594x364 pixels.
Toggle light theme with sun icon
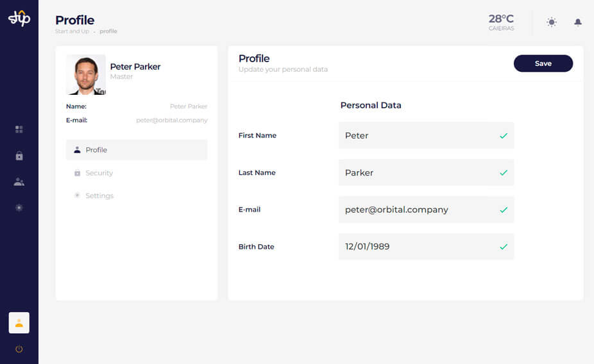click(x=552, y=22)
